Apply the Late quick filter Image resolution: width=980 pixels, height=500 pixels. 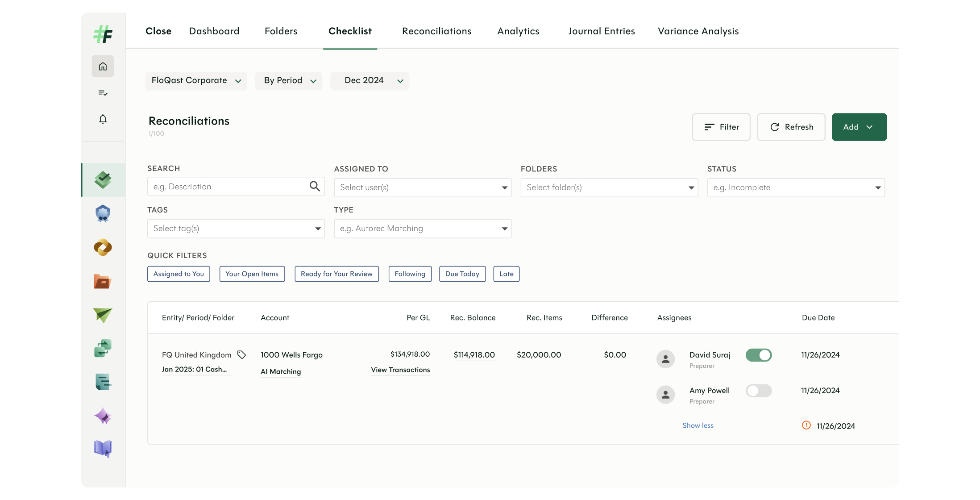[x=507, y=274]
